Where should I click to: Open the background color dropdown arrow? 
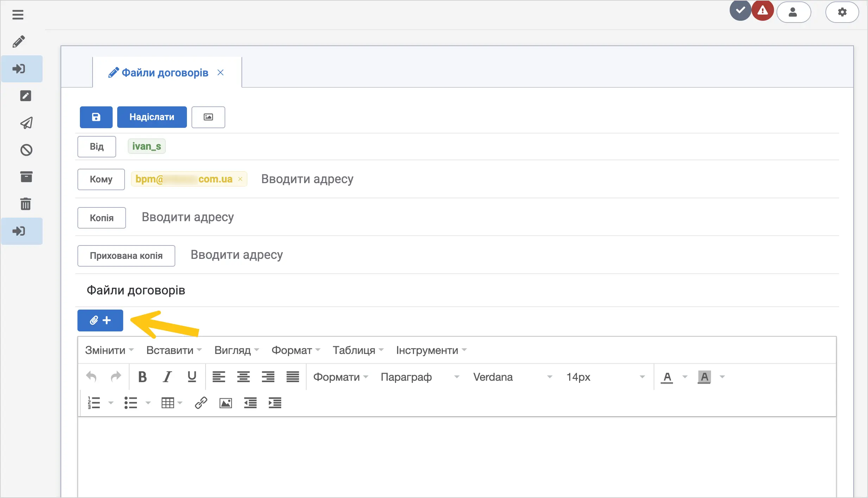click(722, 377)
